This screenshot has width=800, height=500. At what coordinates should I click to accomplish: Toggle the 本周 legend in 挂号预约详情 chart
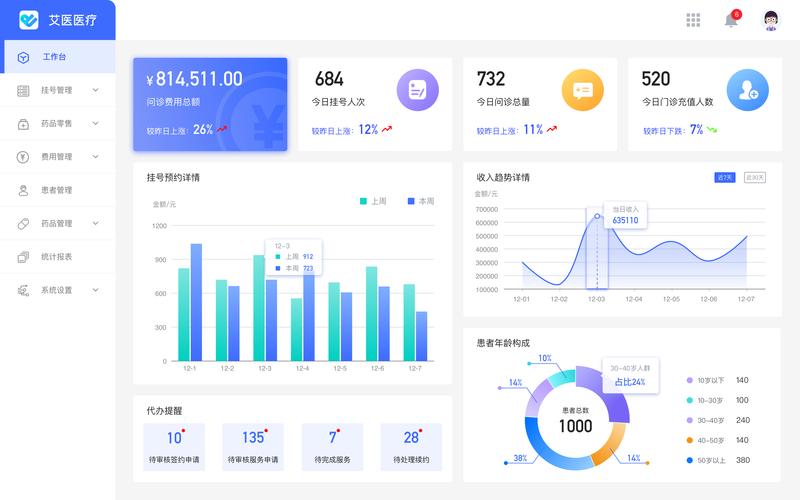pos(420,201)
